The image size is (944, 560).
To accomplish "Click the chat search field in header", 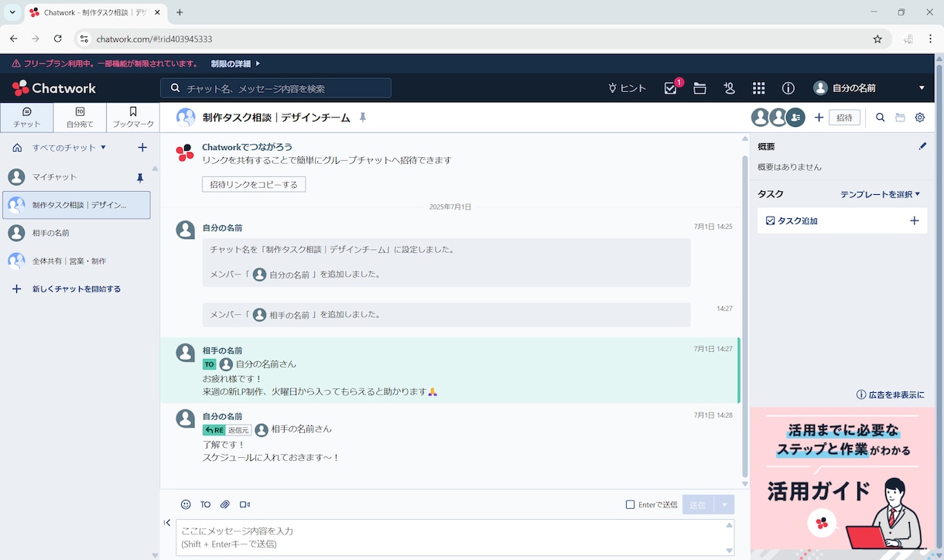I will 275,88.
